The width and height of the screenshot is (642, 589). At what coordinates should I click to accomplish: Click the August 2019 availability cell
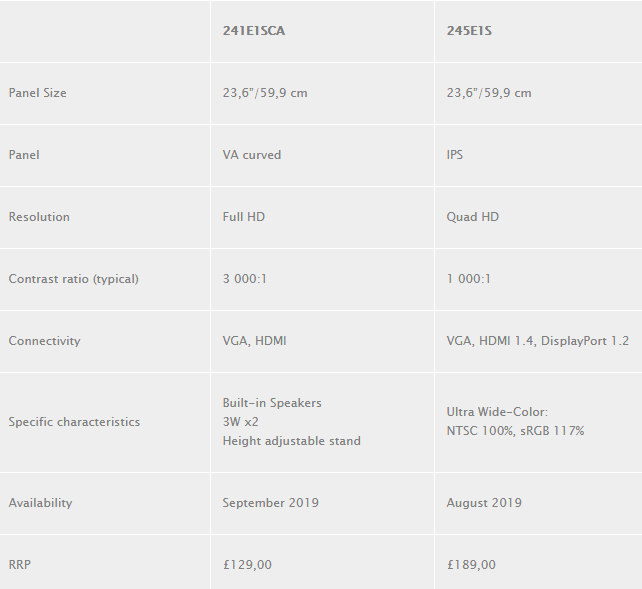point(484,503)
